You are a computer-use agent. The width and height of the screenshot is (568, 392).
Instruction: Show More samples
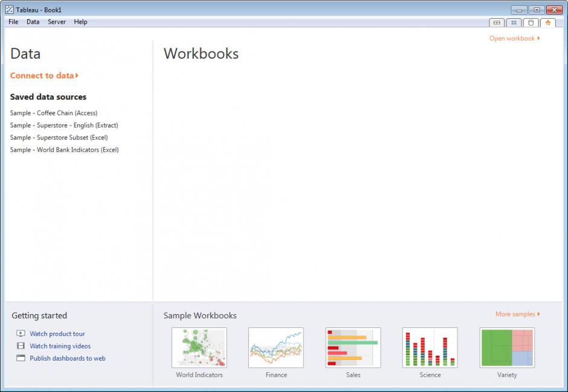pyautogui.click(x=518, y=314)
